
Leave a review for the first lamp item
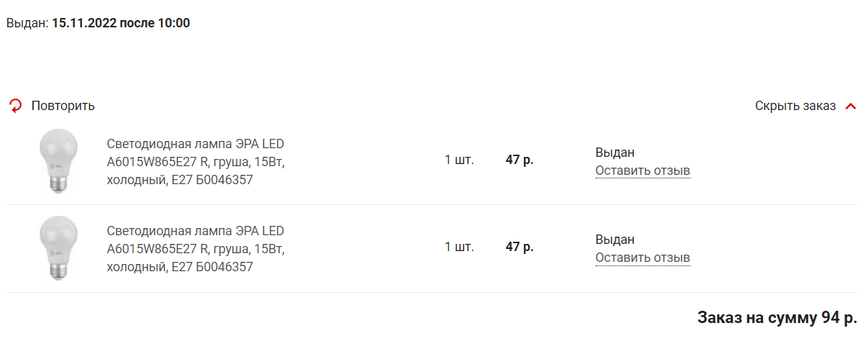point(642,171)
